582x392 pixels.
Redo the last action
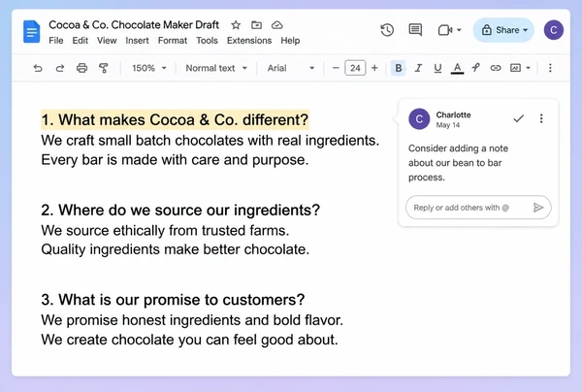60,68
